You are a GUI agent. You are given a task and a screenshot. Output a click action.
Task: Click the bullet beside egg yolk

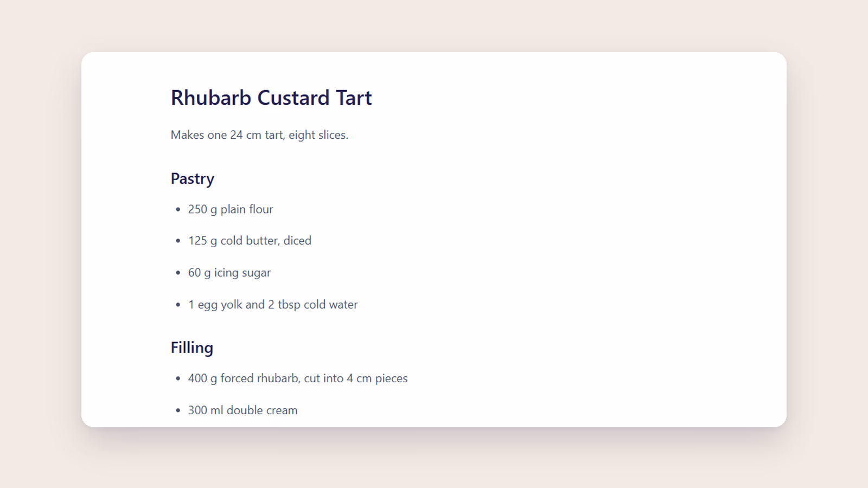(x=178, y=305)
